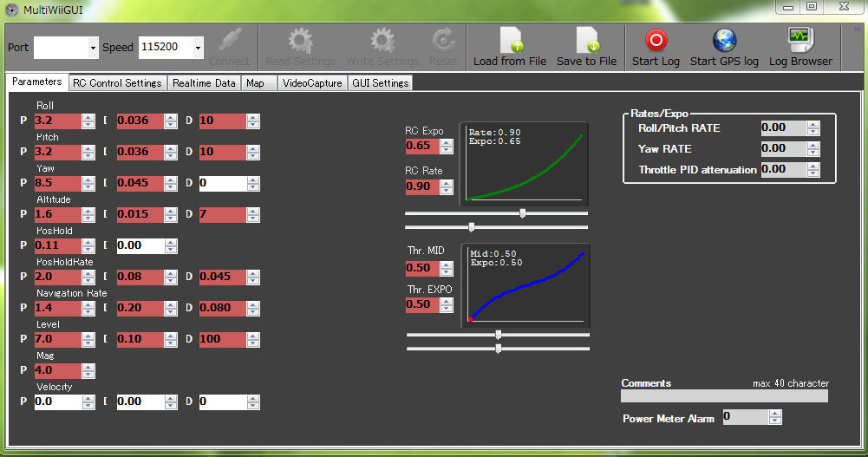The width and height of the screenshot is (868, 457).
Task: Expand the toolbar overflow chevron
Action: pos(858,29)
